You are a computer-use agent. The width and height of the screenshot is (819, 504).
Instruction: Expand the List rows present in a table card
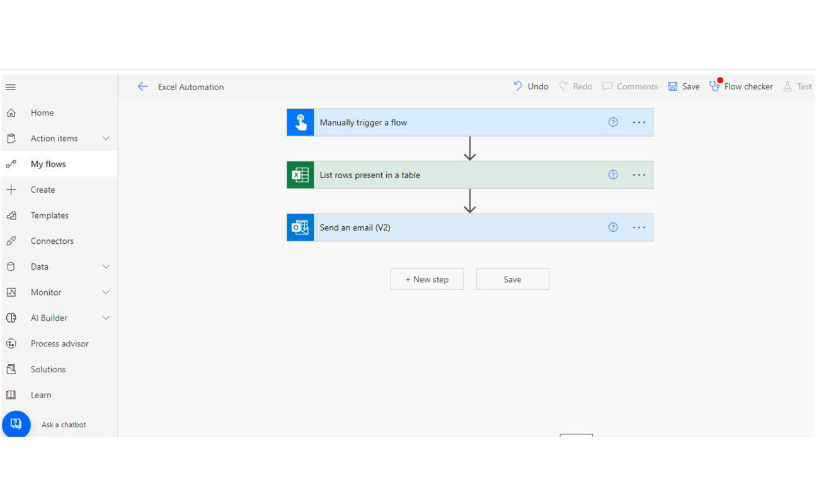coord(470,175)
